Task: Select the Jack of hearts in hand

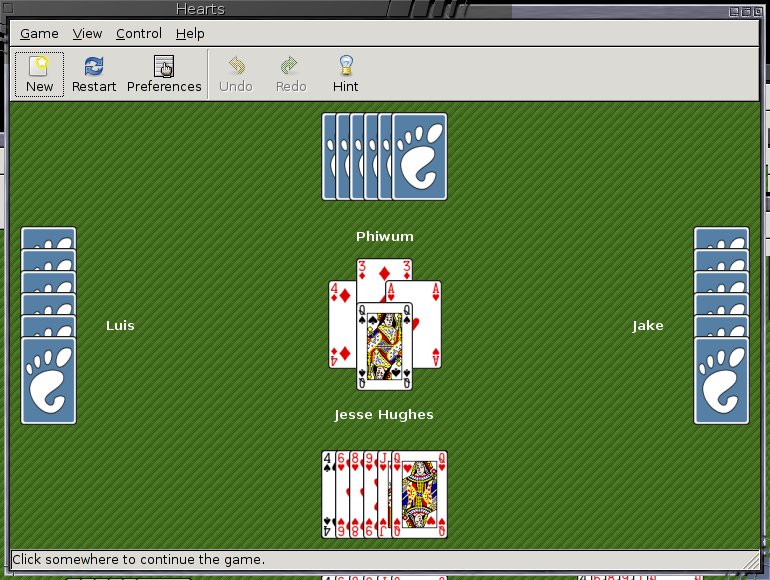Action: pyautogui.click(x=384, y=495)
